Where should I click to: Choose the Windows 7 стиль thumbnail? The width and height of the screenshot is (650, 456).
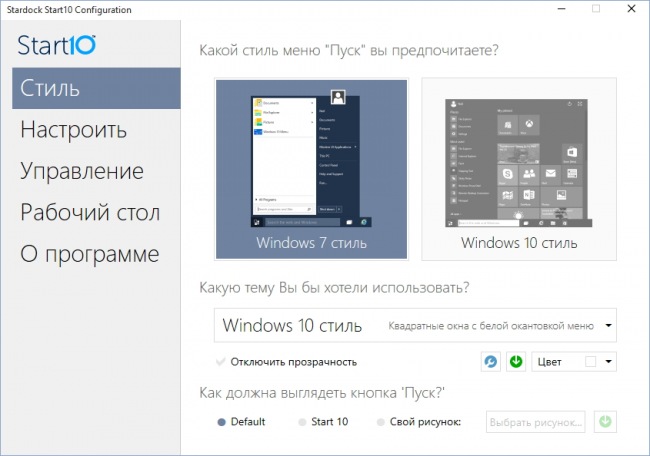pos(311,169)
